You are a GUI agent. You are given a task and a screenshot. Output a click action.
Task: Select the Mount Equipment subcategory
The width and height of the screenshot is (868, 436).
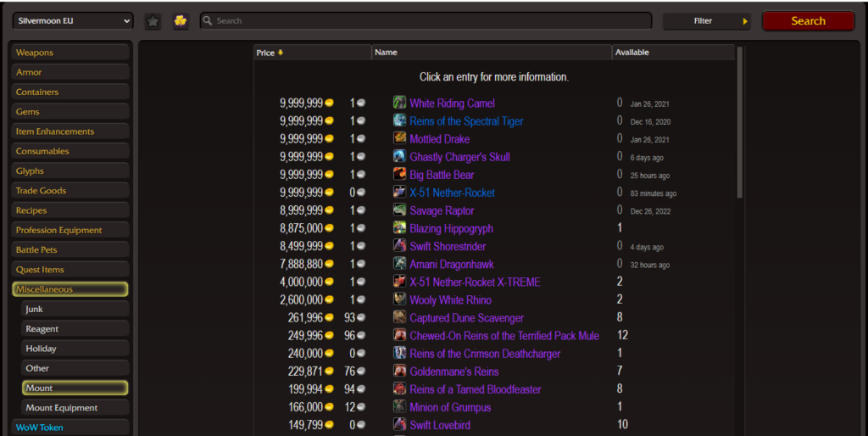[75, 408]
